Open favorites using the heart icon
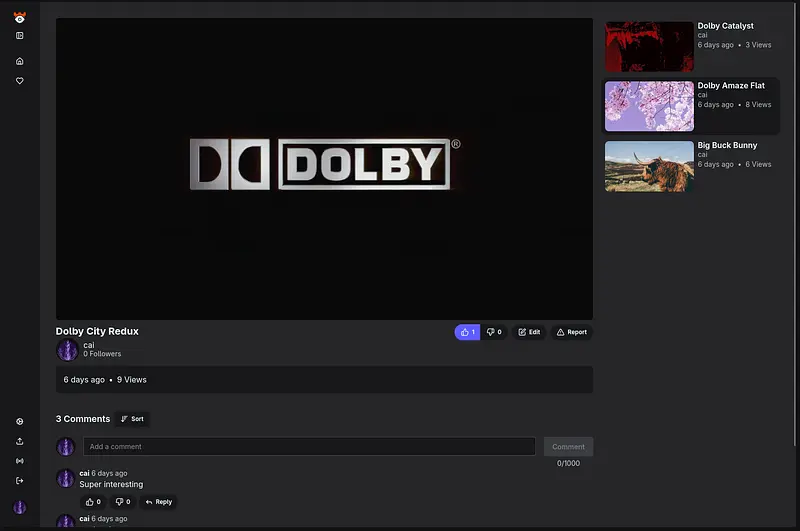The image size is (800, 531). [x=19, y=81]
